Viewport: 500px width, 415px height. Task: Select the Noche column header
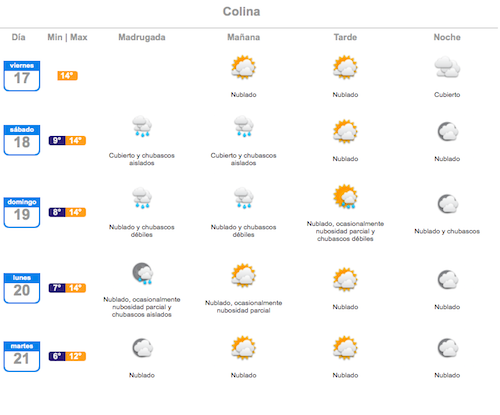(447, 37)
